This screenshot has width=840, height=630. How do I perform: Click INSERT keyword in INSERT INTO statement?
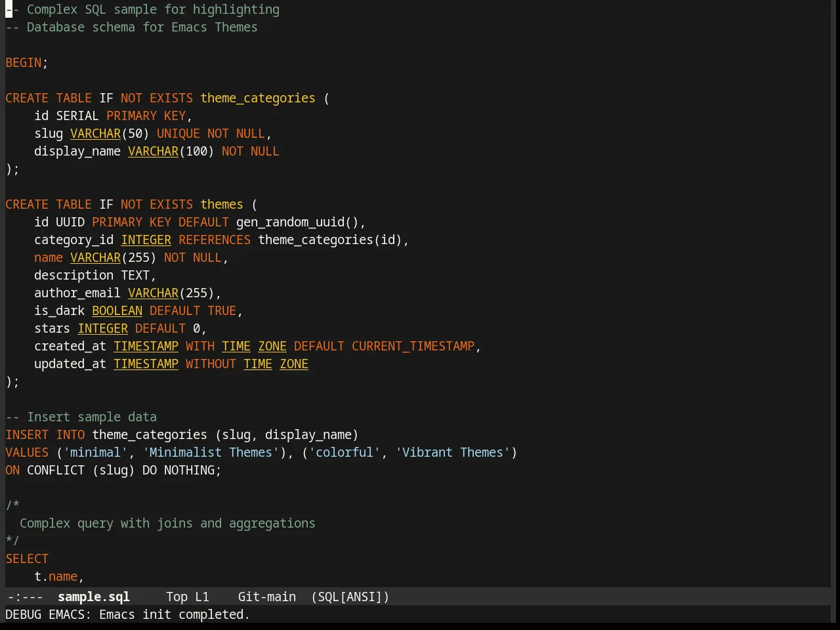27,434
